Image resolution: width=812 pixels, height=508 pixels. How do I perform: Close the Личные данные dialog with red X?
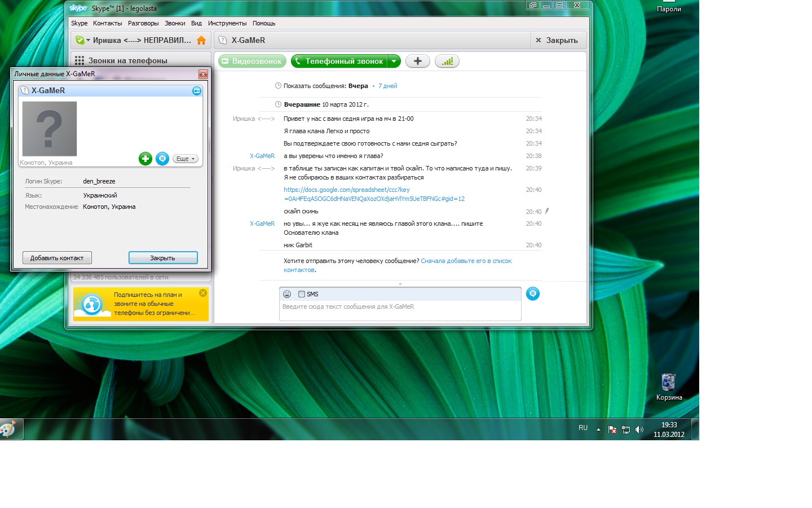(203, 74)
